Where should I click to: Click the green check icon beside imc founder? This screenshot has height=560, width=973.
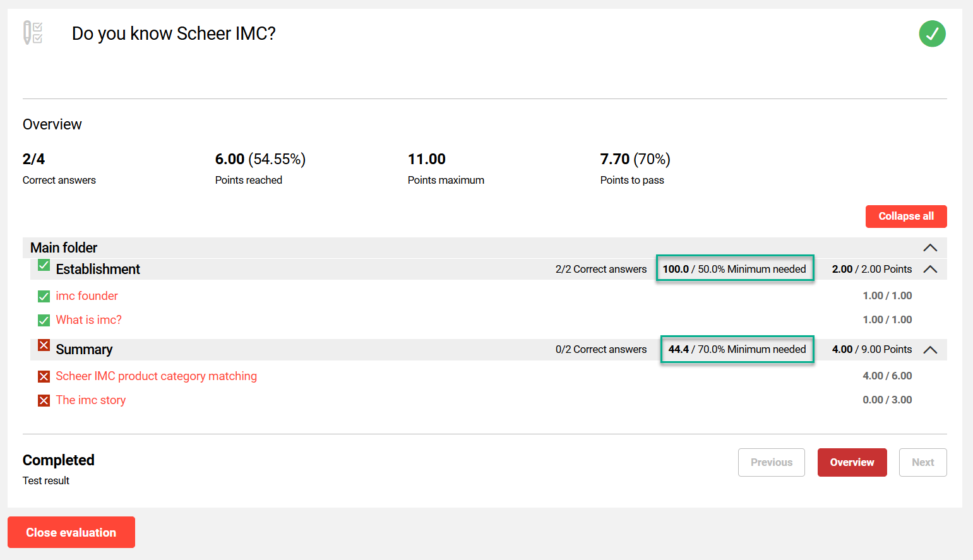44,296
